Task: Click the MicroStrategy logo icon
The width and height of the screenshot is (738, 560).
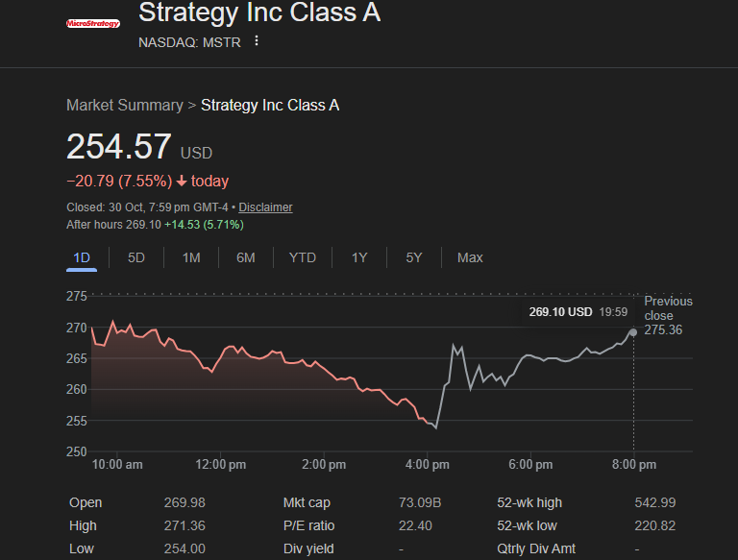Action: coord(92,22)
